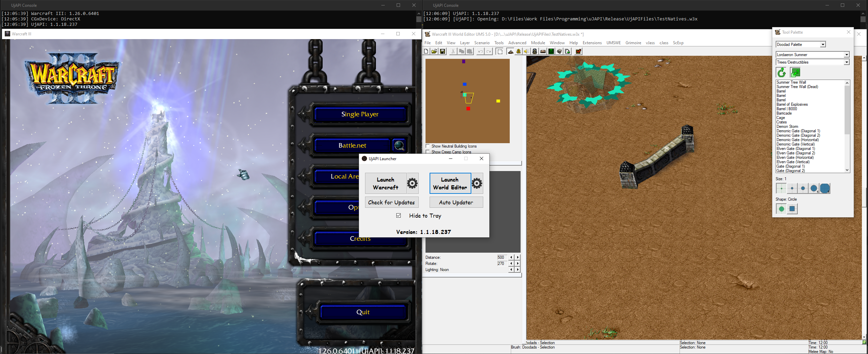Open Launch World Editor gear settings
This screenshot has width=868, height=354.
click(477, 183)
